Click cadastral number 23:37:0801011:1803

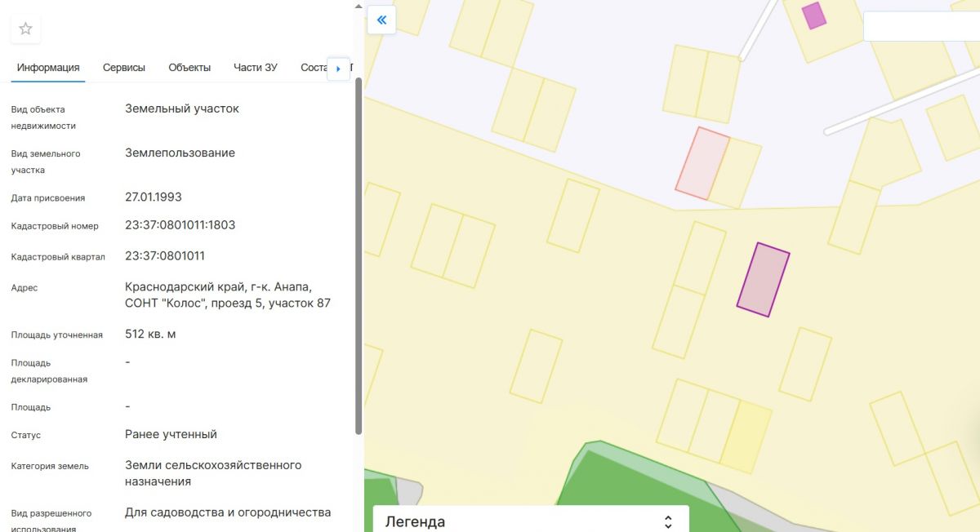click(x=180, y=225)
